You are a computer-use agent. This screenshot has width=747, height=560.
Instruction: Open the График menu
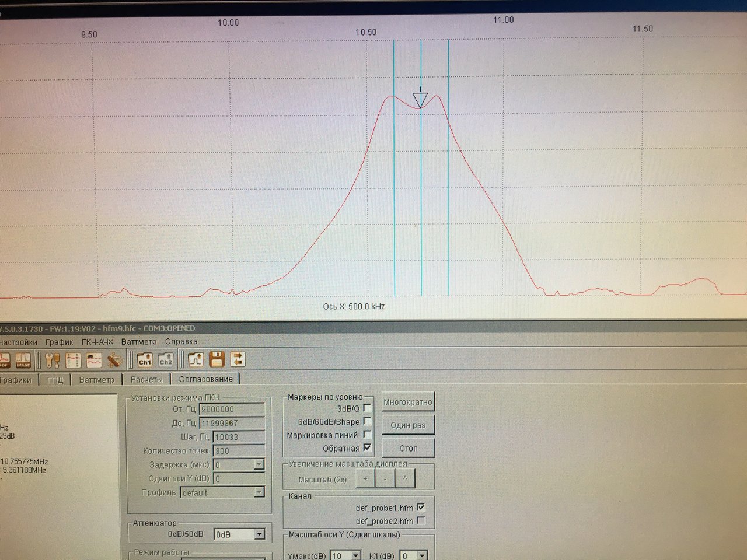click(60, 342)
